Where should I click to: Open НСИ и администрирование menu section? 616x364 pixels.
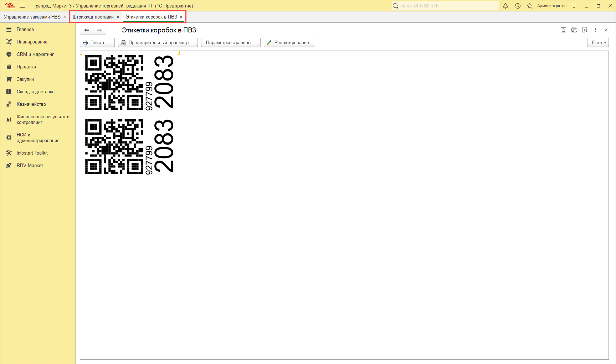38,137
